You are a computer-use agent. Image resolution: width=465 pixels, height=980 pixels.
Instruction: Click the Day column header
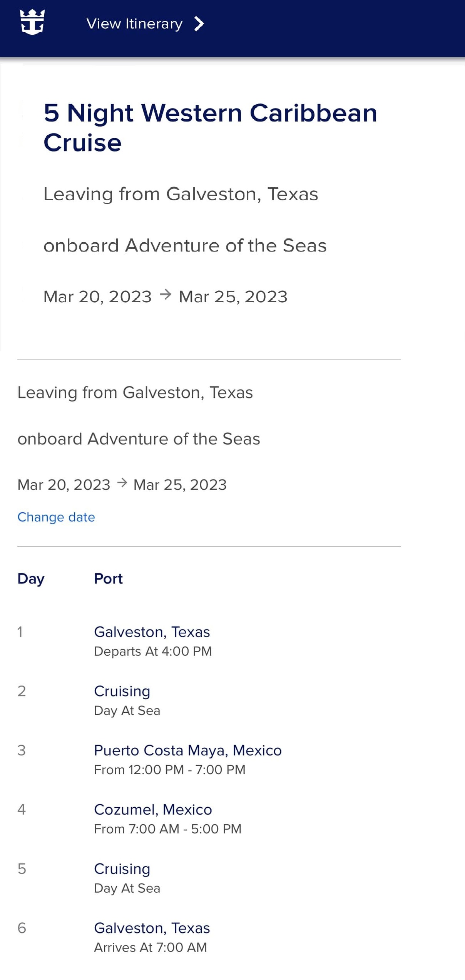point(31,579)
